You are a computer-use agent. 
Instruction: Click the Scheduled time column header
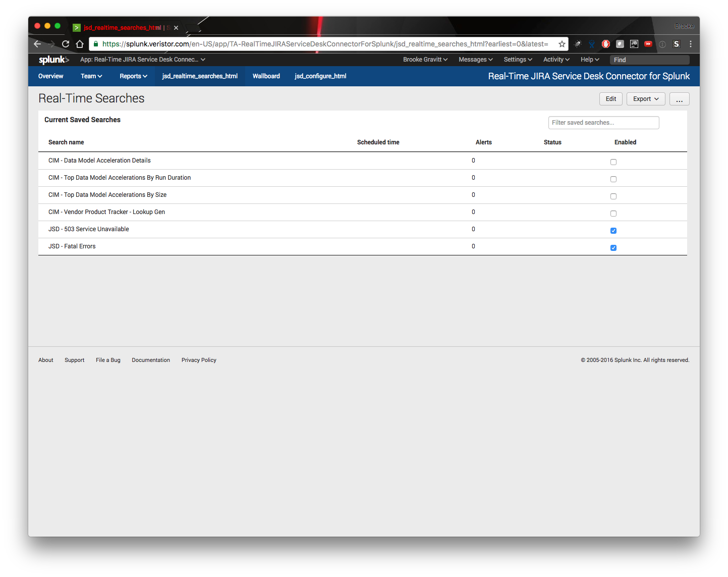378,142
